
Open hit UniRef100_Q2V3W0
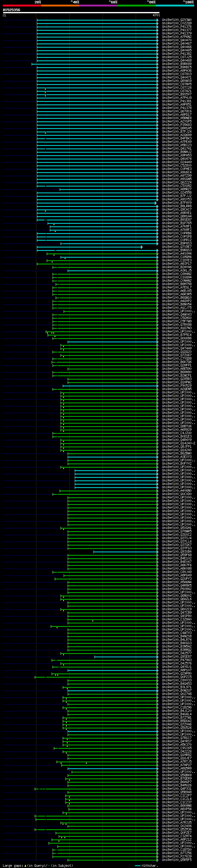(177, 20)
